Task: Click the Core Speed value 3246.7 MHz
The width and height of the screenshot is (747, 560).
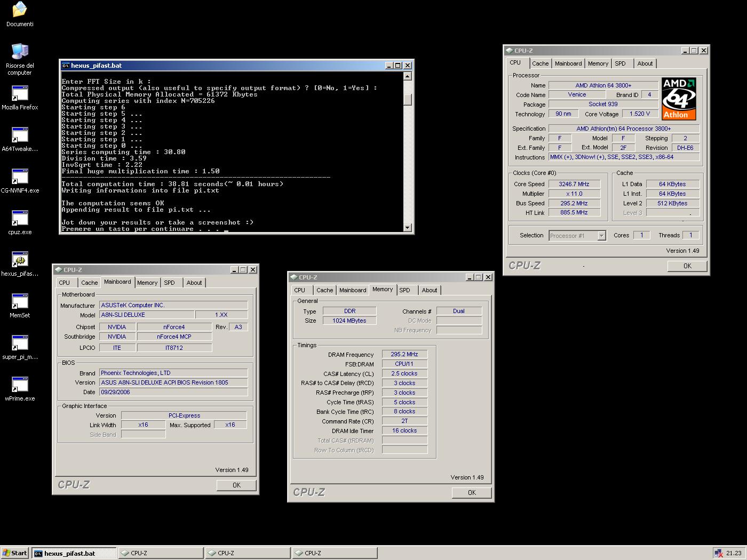Action: click(x=574, y=184)
